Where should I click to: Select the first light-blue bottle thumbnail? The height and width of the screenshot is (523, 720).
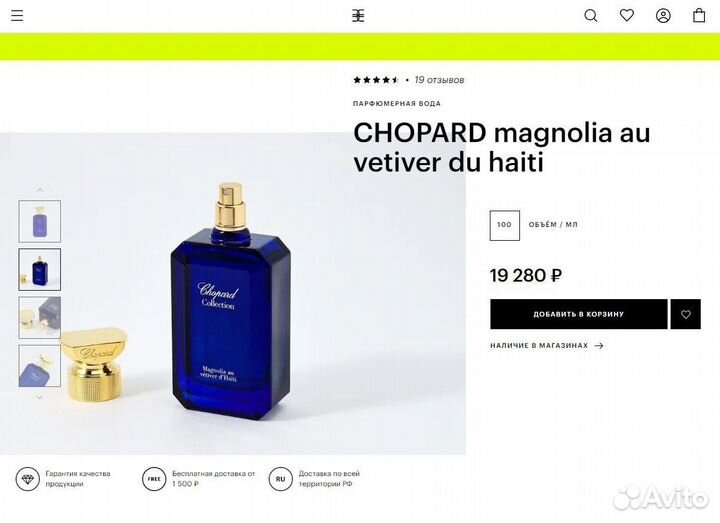[x=39, y=221]
